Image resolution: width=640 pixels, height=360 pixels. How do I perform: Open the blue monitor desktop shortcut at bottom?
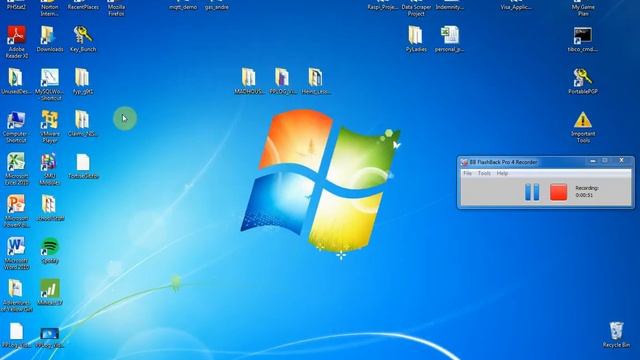pyautogui.click(x=50, y=333)
